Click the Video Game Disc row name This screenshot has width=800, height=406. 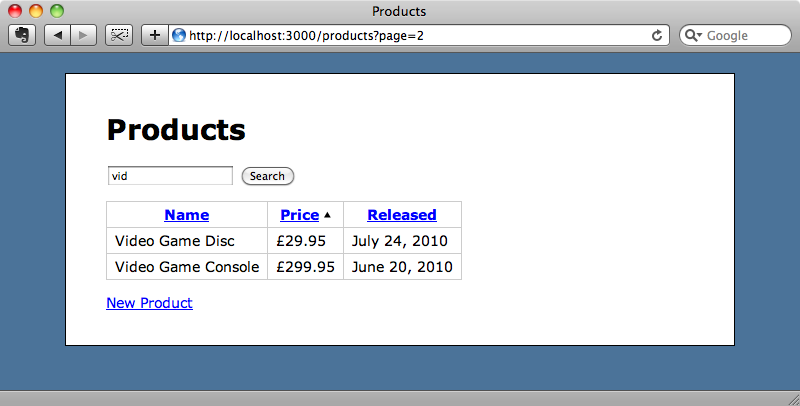tap(174, 241)
